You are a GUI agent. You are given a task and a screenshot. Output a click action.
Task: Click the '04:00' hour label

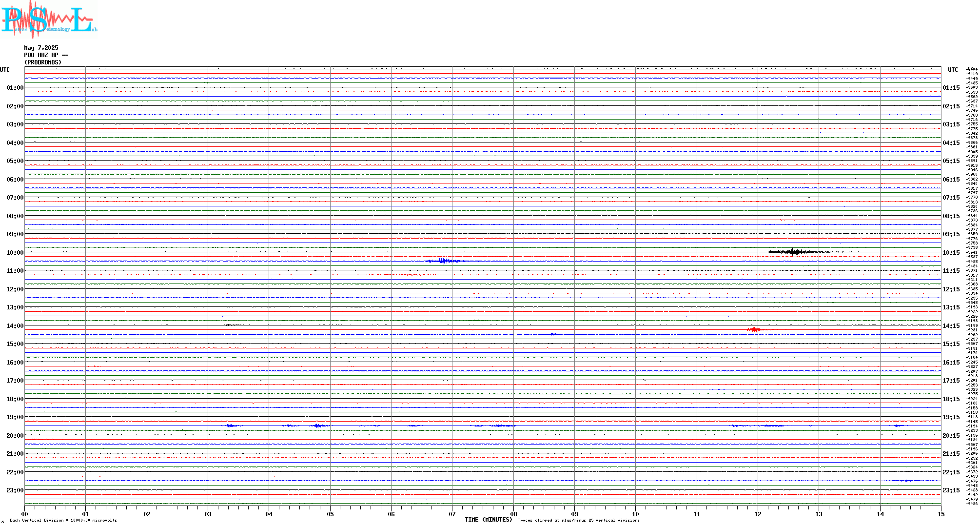[x=15, y=143]
